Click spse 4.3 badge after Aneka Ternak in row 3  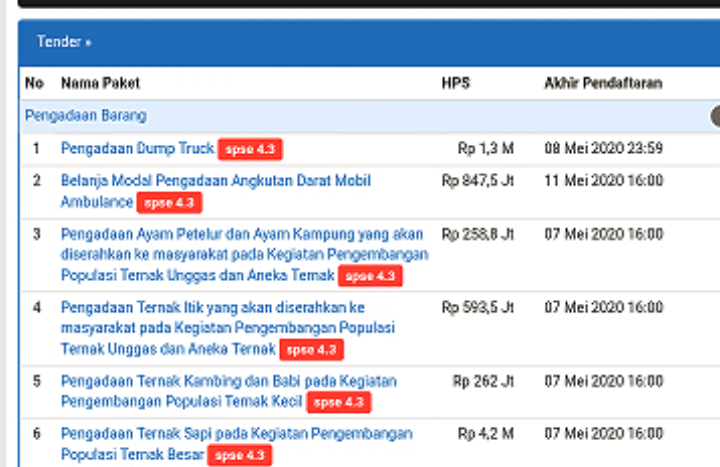[370, 276]
